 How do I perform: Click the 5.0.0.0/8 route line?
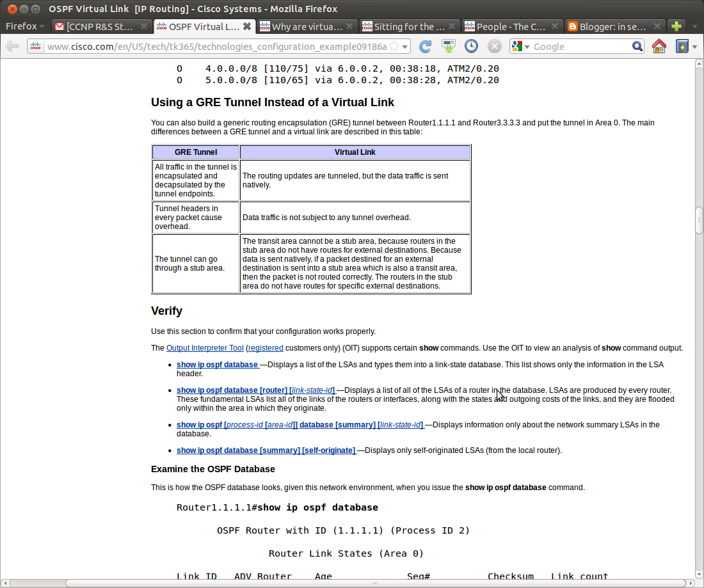(338, 81)
